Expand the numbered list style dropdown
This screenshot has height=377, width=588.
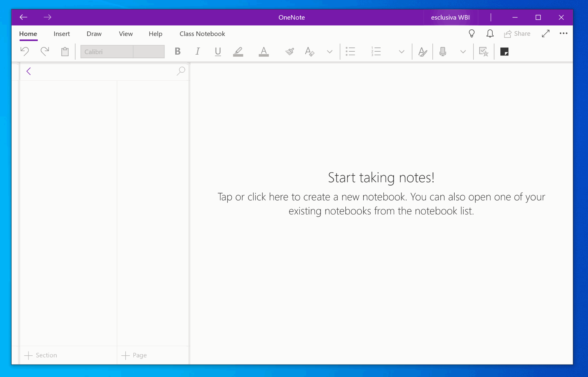coord(401,51)
